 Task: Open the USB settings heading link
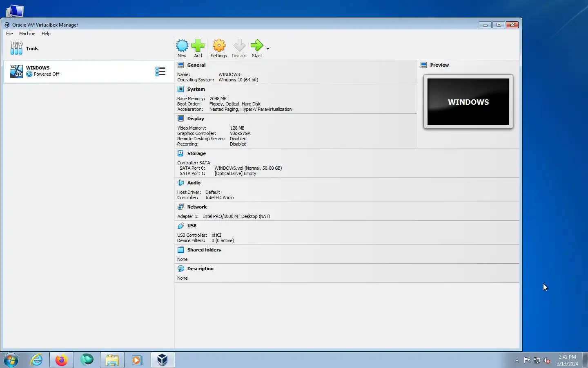[x=192, y=225]
